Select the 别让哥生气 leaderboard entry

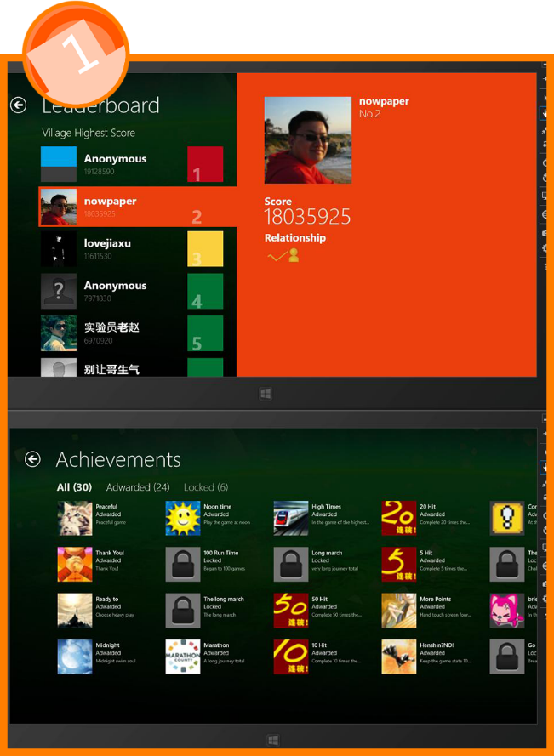132,367
